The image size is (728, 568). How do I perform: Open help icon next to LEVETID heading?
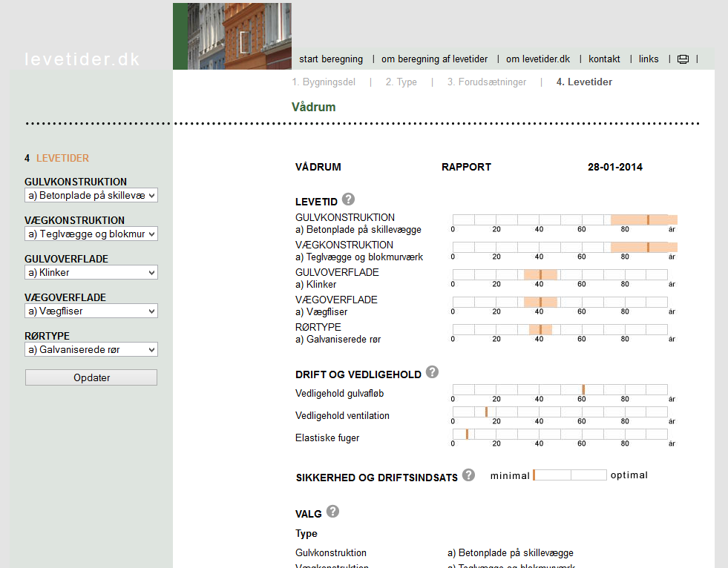348,199
